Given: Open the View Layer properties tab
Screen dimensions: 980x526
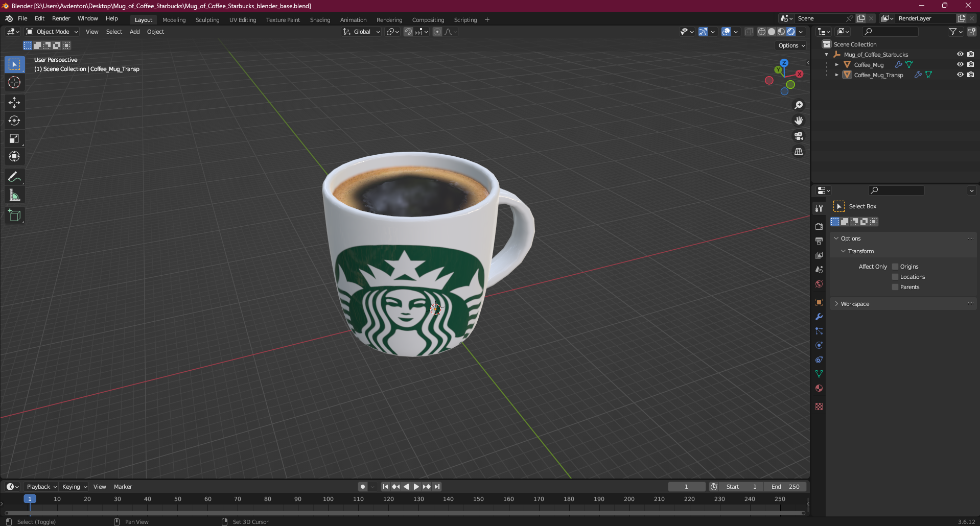Looking at the screenshot, I should coord(819,255).
